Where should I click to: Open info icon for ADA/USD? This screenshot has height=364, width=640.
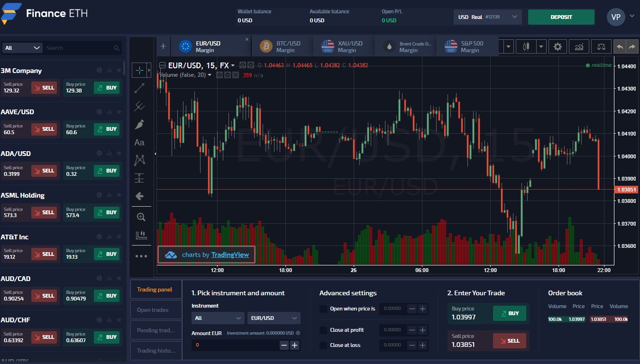click(99, 154)
